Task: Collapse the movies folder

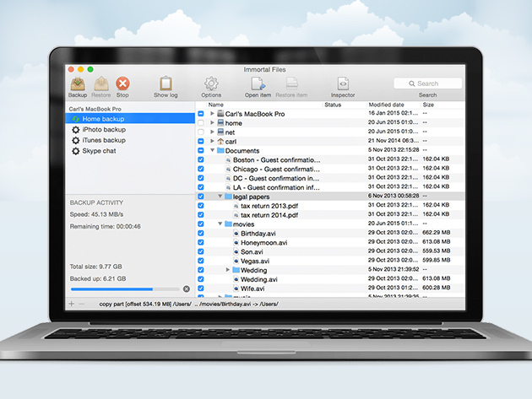Action: point(220,224)
